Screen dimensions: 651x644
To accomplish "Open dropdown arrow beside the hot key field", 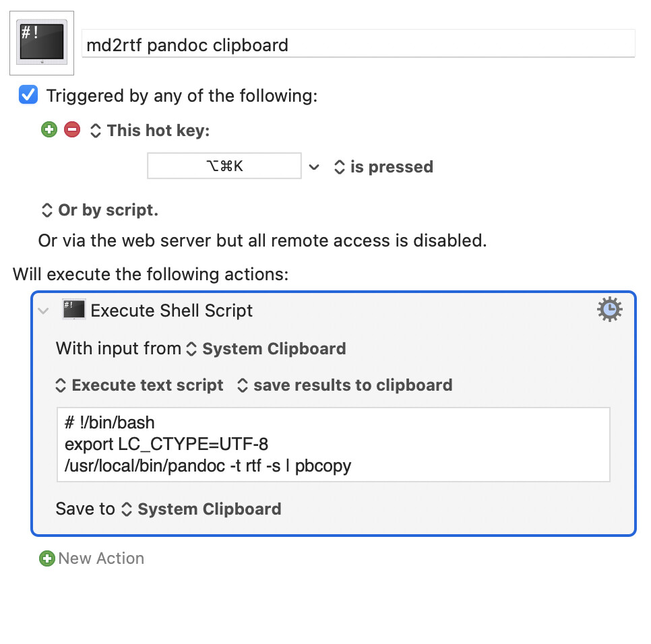I will pyautogui.click(x=314, y=167).
